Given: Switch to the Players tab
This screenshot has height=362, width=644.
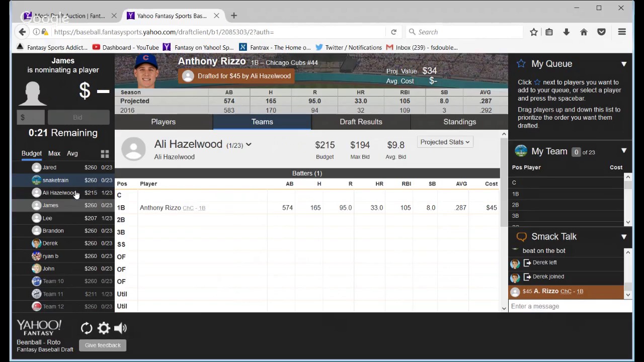Looking at the screenshot, I should (x=164, y=122).
